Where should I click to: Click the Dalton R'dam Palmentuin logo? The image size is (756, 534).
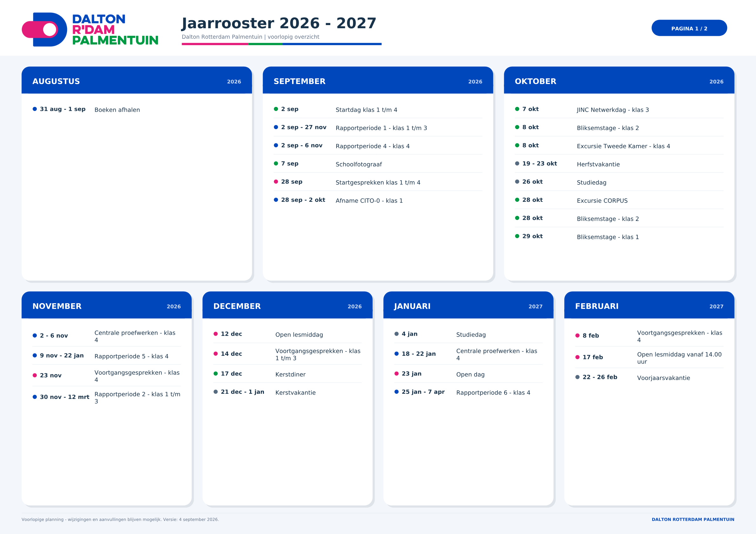90,30
